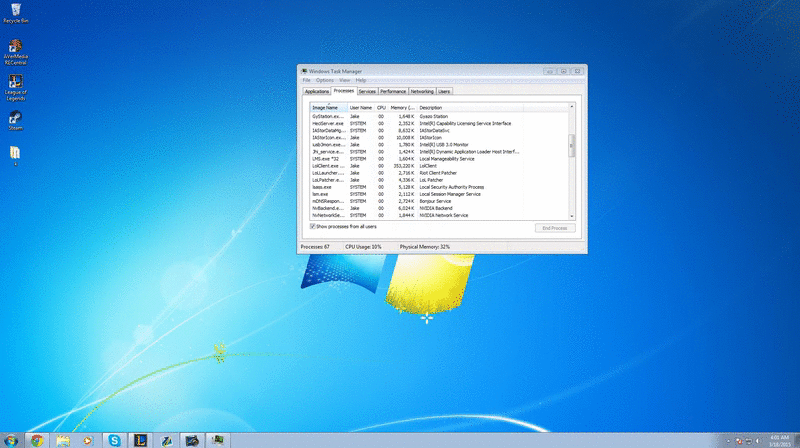Screen dimensions: 800x448
Task: Click the Windows Start button
Action: (x=10, y=440)
